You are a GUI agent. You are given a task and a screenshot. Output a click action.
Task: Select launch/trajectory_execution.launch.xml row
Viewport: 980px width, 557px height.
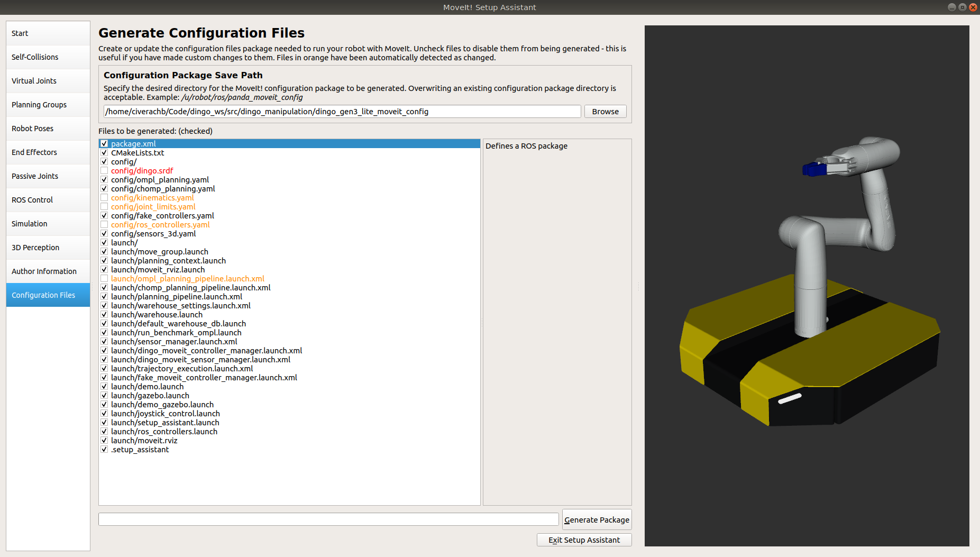289,369
